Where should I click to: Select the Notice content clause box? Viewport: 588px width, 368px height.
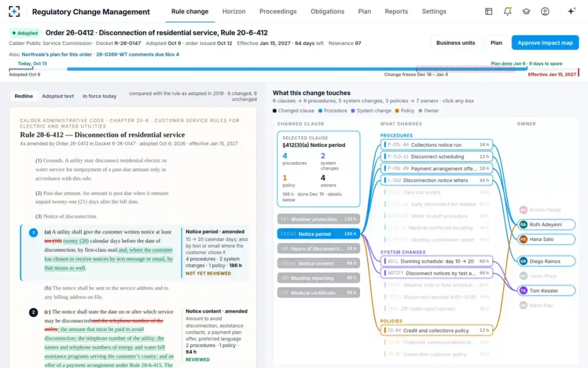click(x=318, y=263)
